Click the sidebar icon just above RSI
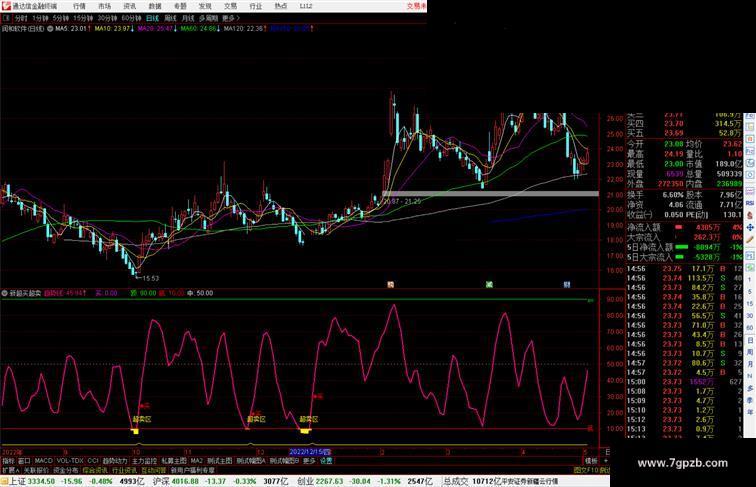This screenshot has height=487, width=756. [750, 191]
